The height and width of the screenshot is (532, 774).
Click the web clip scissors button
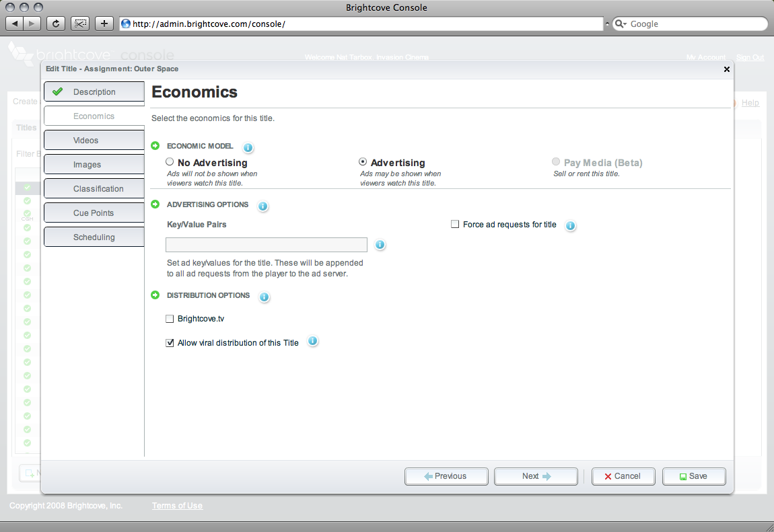point(80,24)
